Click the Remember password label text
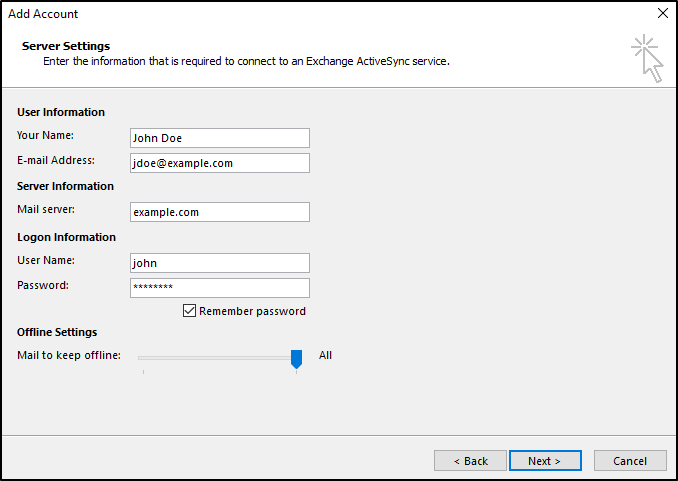 pyautogui.click(x=252, y=311)
